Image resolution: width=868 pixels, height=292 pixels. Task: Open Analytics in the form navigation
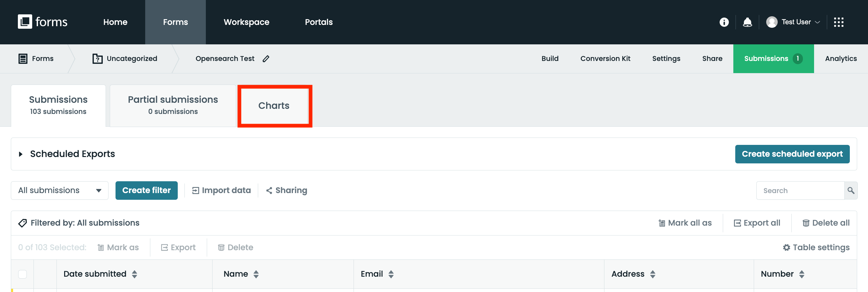840,59
